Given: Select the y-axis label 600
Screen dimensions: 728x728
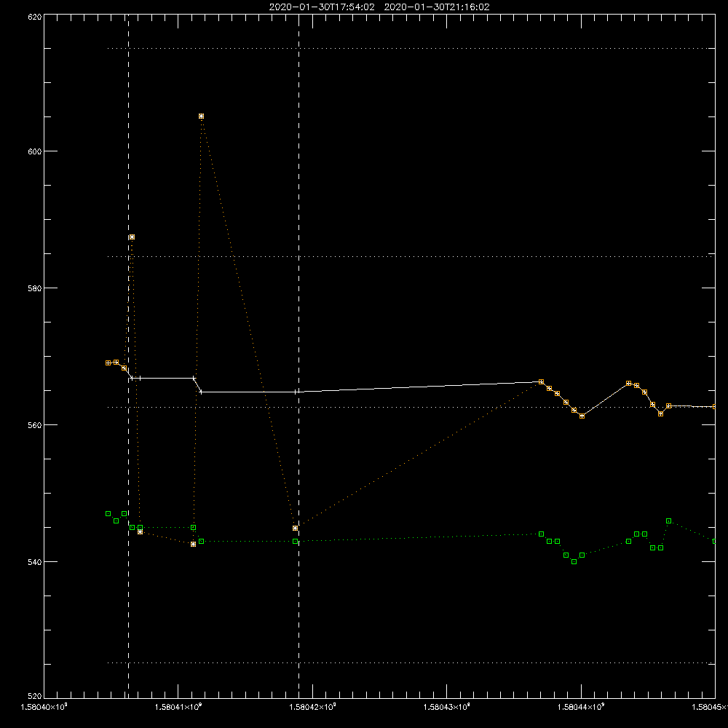Looking at the screenshot, I should 36,151.
